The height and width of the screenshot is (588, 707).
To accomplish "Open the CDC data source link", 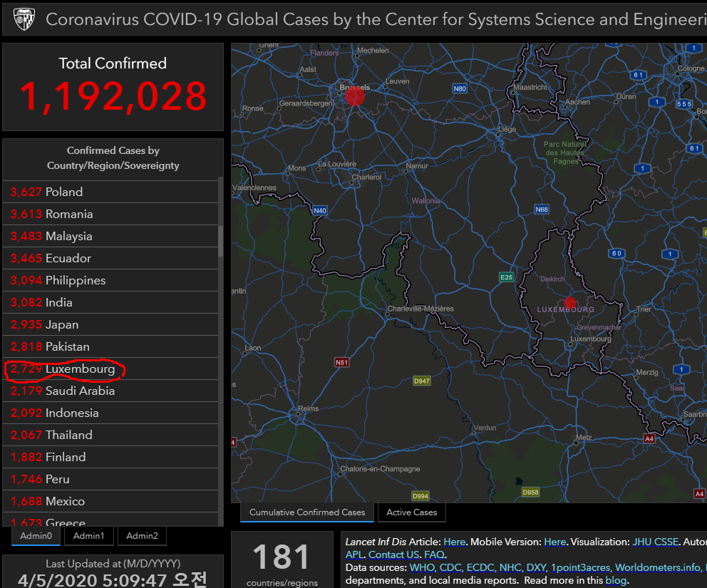I will coord(450,567).
